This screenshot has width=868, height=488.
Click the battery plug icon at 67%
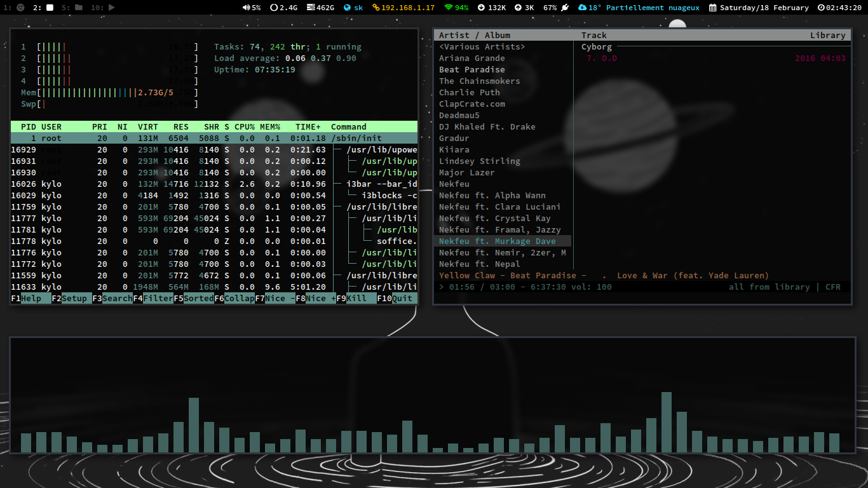tap(565, 8)
